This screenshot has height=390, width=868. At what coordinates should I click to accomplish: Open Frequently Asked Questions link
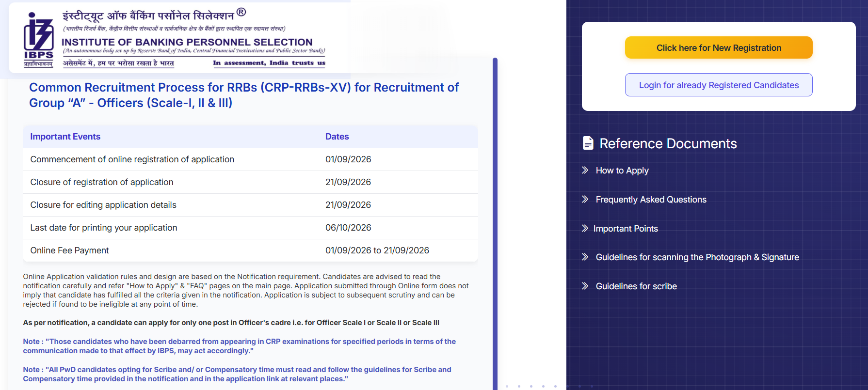click(651, 200)
